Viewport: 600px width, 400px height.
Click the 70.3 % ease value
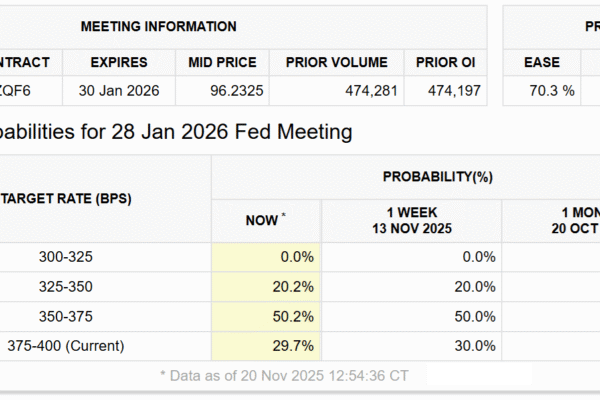click(x=551, y=91)
